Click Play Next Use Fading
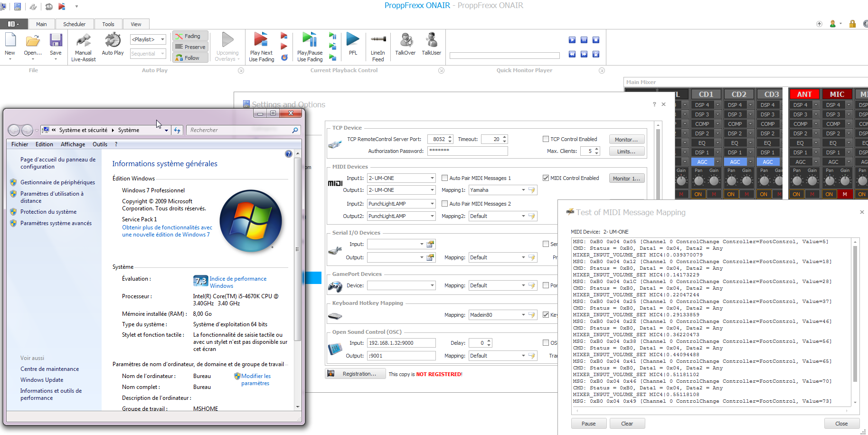This screenshot has width=868, height=435. click(x=261, y=47)
